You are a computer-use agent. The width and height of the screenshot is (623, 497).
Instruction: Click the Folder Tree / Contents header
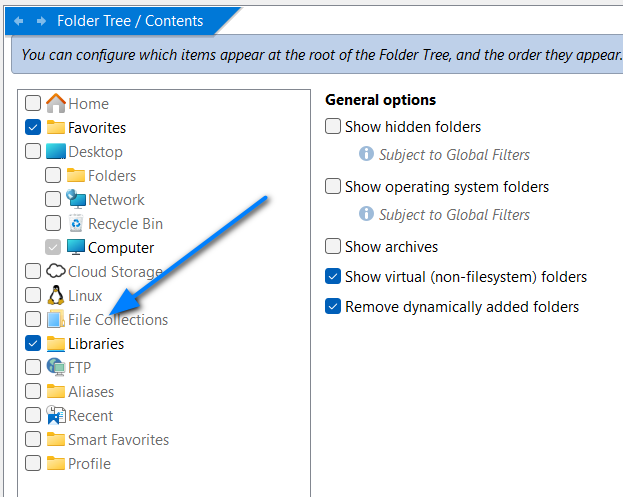coord(130,21)
